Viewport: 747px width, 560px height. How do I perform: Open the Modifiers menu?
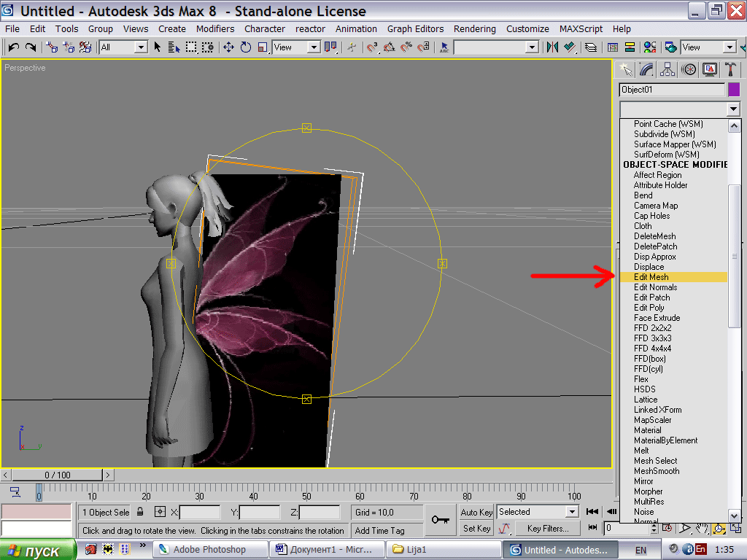click(215, 29)
